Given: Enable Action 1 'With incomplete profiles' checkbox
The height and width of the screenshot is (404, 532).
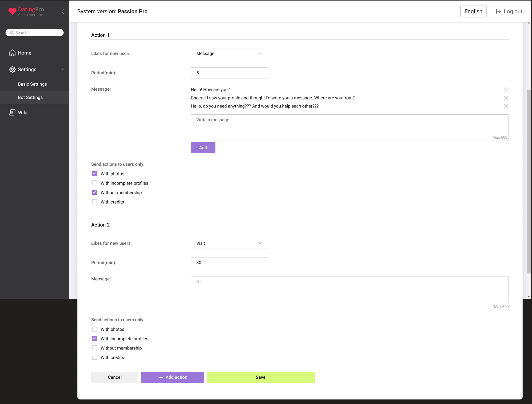Looking at the screenshot, I should pyautogui.click(x=95, y=183).
